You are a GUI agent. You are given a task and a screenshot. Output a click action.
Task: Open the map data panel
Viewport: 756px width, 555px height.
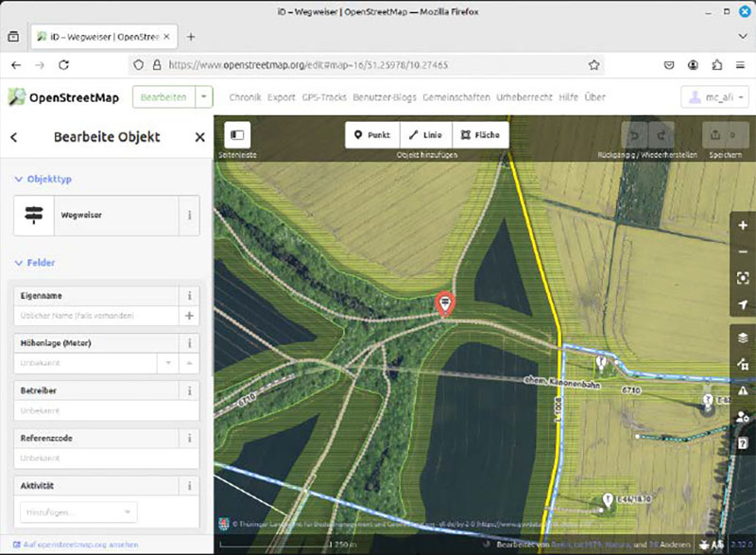pyautogui.click(x=743, y=363)
